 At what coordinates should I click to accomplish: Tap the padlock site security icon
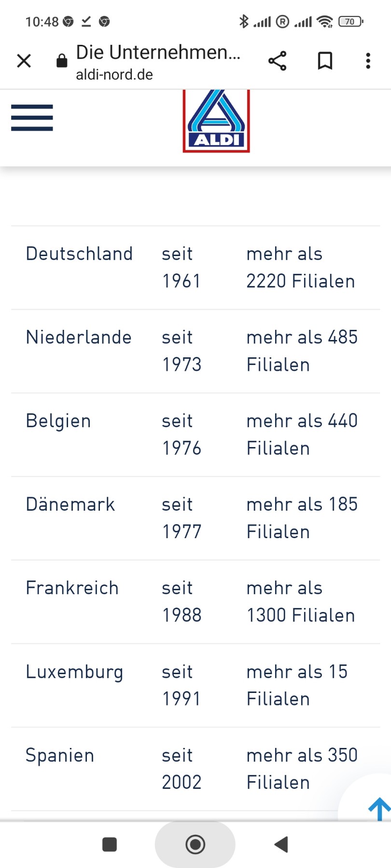click(62, 61)
